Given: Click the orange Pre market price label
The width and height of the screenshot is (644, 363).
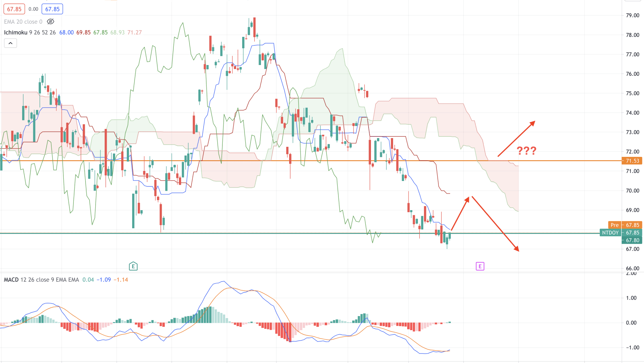Looking at the screenshot, I should click(614, 225).
